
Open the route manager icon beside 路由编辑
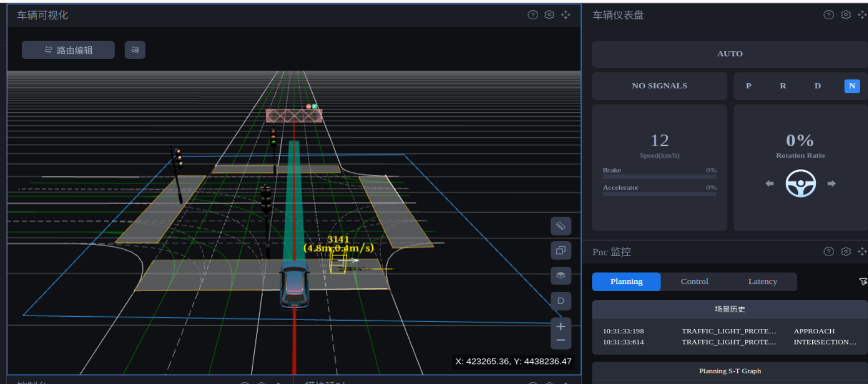coord(135,50)
